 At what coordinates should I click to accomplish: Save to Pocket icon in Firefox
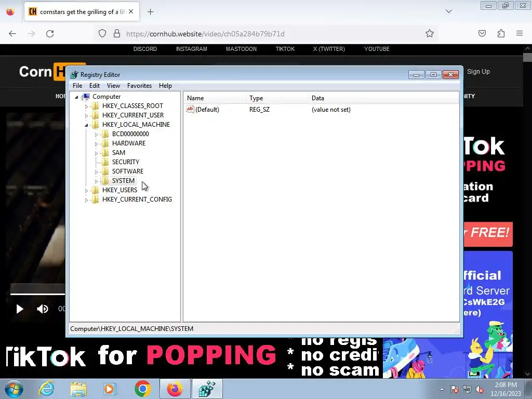(482, 33)
